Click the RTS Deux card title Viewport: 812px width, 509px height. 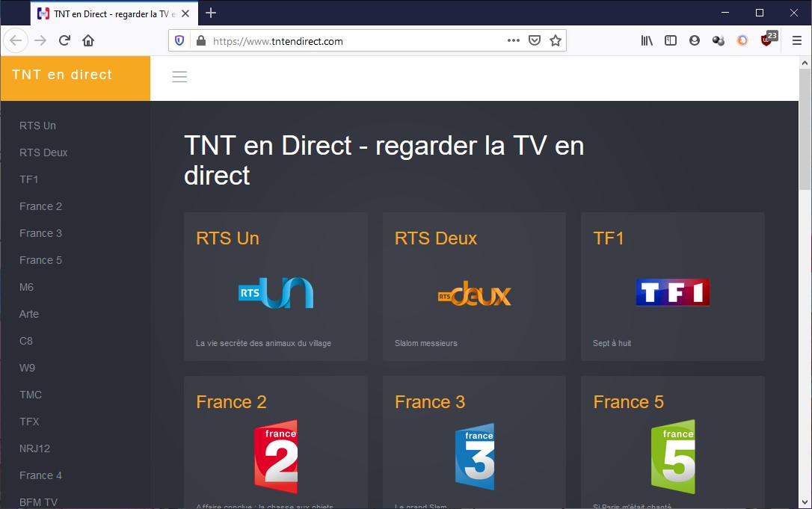(x=435, y=238)
